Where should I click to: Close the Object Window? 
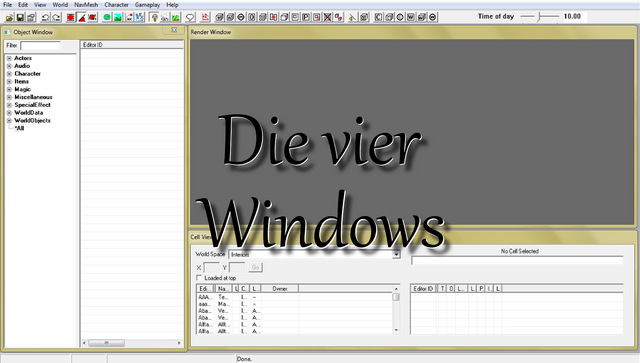174,30
